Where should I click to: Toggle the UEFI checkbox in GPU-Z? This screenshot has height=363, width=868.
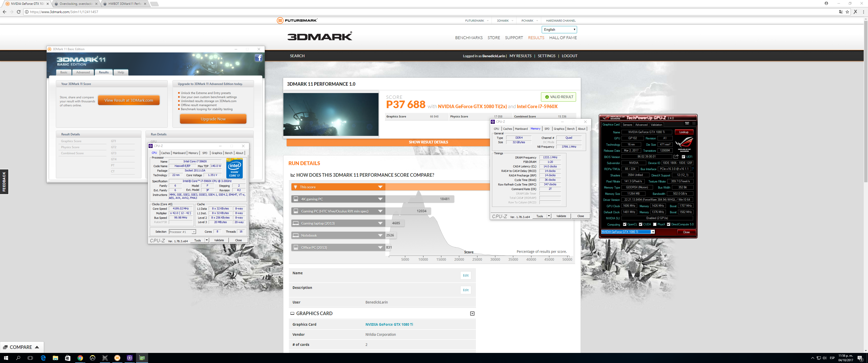pos(683,157)
